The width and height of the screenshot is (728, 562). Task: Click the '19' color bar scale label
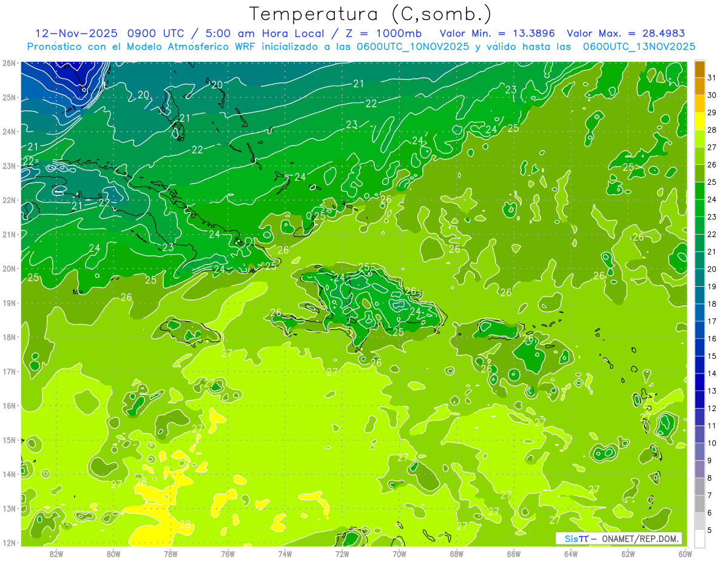(x=712, y=286)
